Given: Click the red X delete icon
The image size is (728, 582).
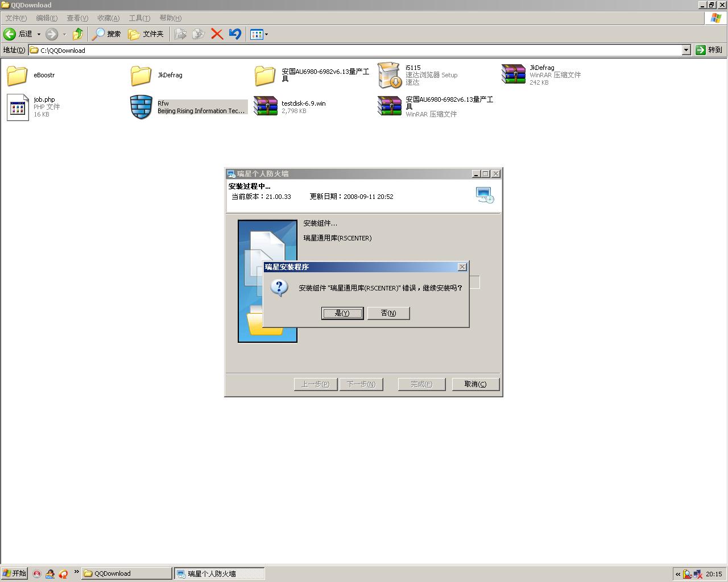Looking at the screenshot, I should [217, 34].
